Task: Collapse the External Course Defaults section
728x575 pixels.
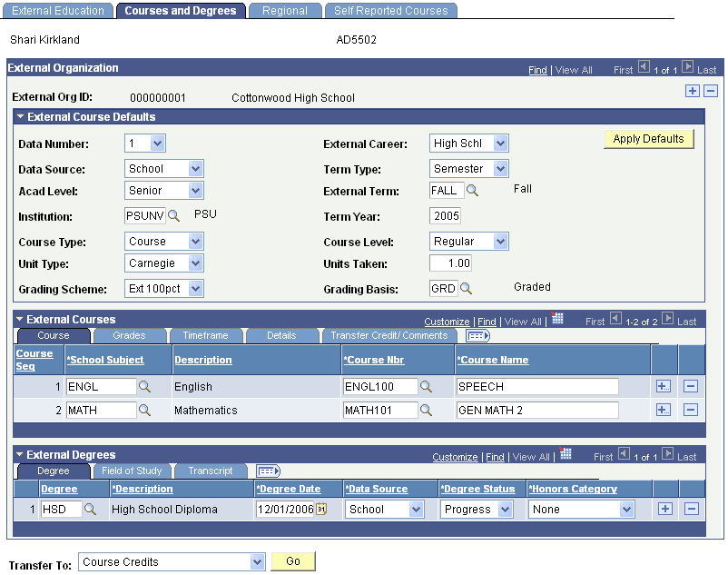Action: 21,116
